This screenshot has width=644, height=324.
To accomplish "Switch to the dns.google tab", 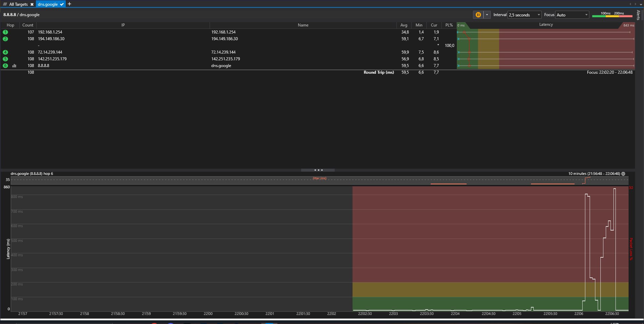I will coord(48,4).
